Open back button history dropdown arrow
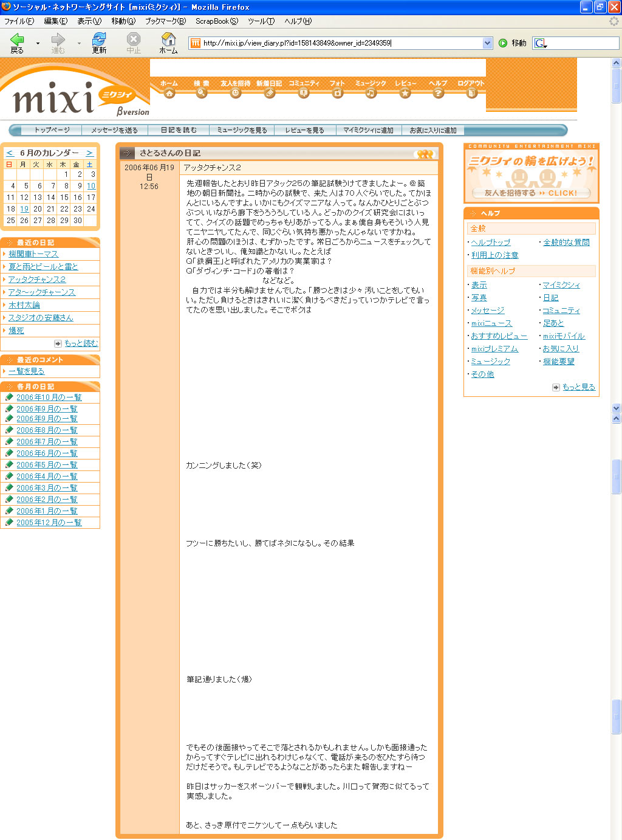The width and height of the screenshot is (622, 840). point(38,43)
